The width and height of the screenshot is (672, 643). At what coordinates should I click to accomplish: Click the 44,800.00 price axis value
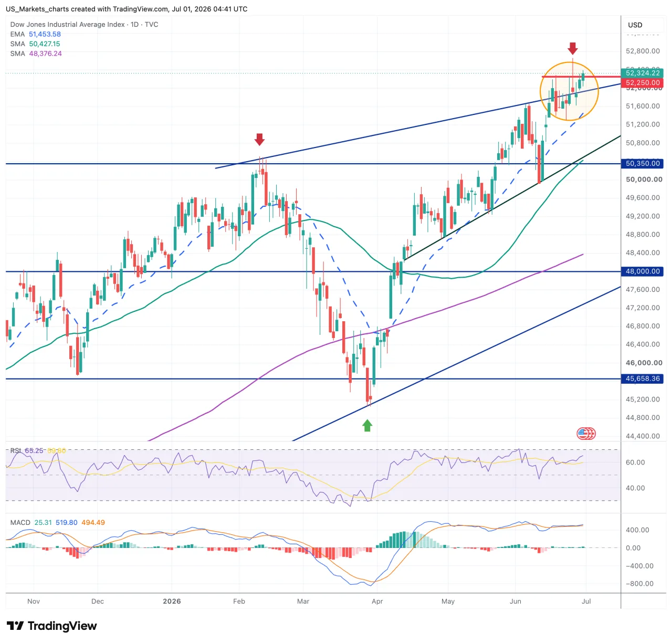point(643,418)
